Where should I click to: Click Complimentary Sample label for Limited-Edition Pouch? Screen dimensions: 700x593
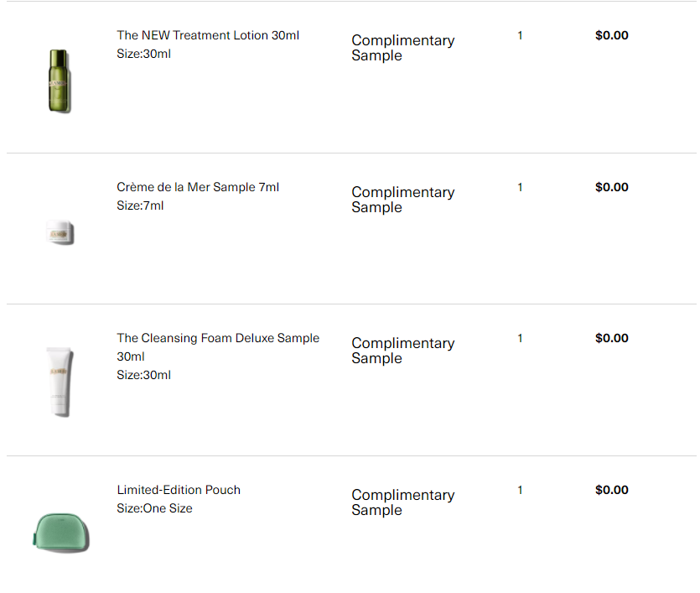click(403, 502)
